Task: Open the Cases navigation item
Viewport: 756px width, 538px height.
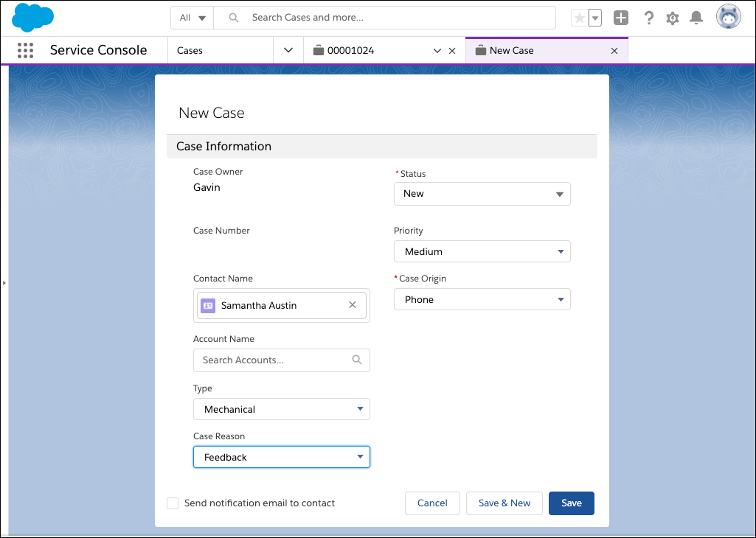Action: 221,51
